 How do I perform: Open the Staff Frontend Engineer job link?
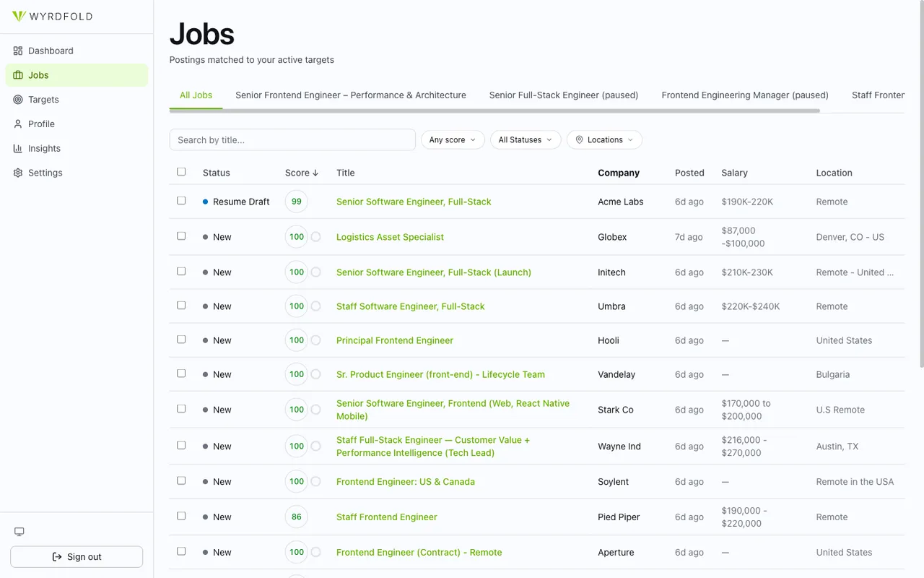tap(387, 517)
